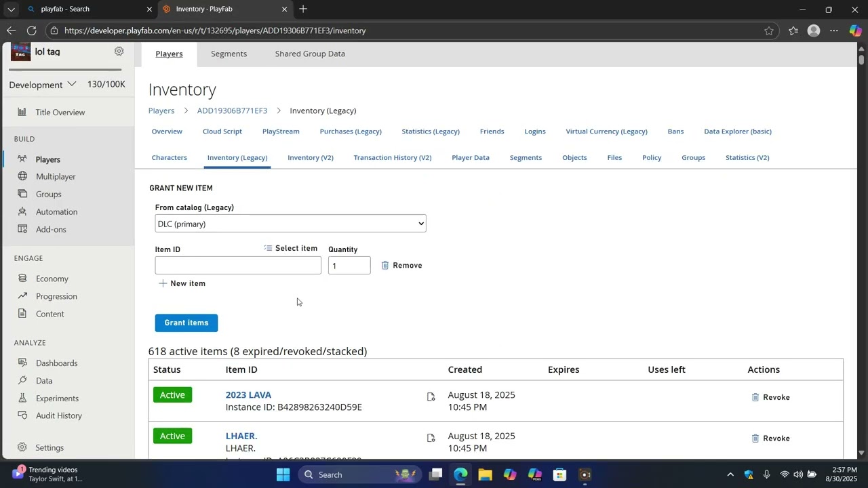Open the Experiments flask icon
Screen dimensions: 868x488
[x=22, y=398]
